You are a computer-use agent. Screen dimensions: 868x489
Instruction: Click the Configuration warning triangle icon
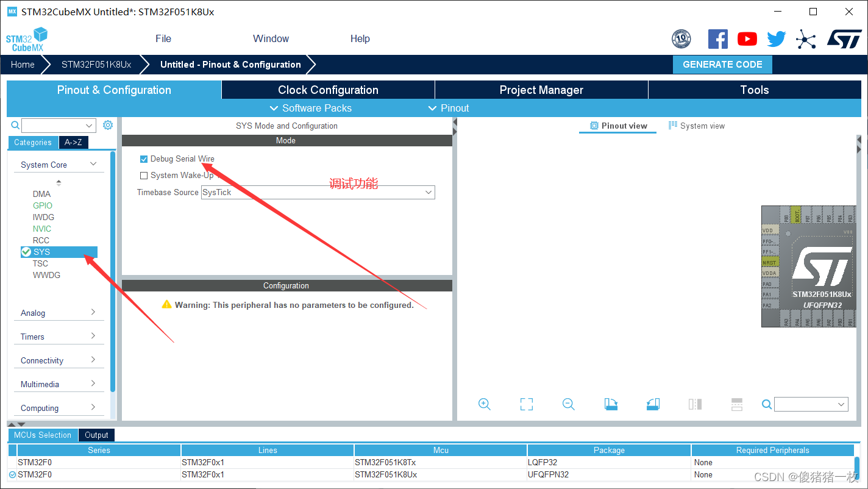(166, 304)
